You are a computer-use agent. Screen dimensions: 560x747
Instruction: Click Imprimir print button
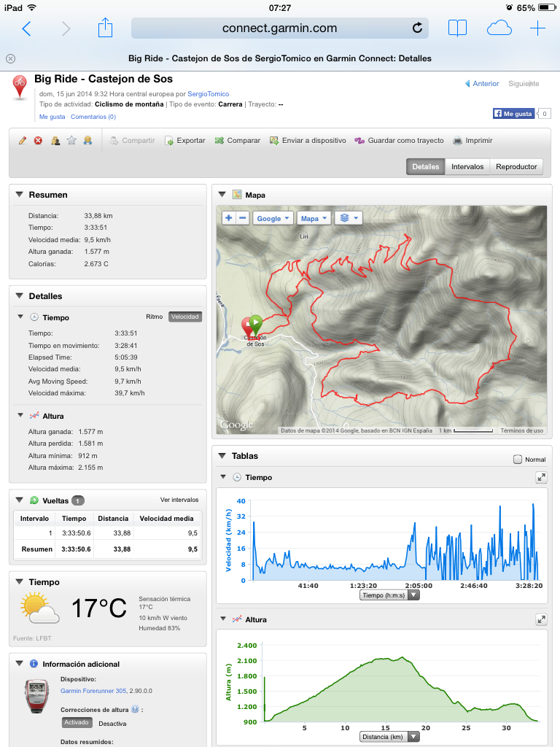[x=472, y=141]
